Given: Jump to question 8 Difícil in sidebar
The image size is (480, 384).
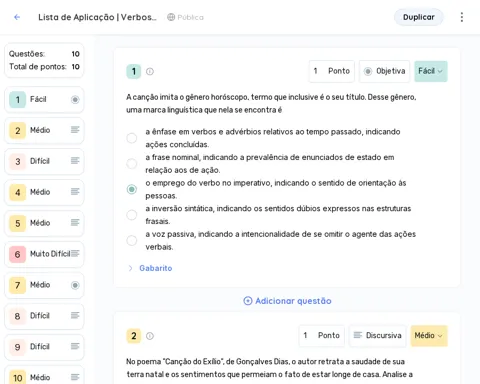Looking at the screenshot, I should 44,316.
